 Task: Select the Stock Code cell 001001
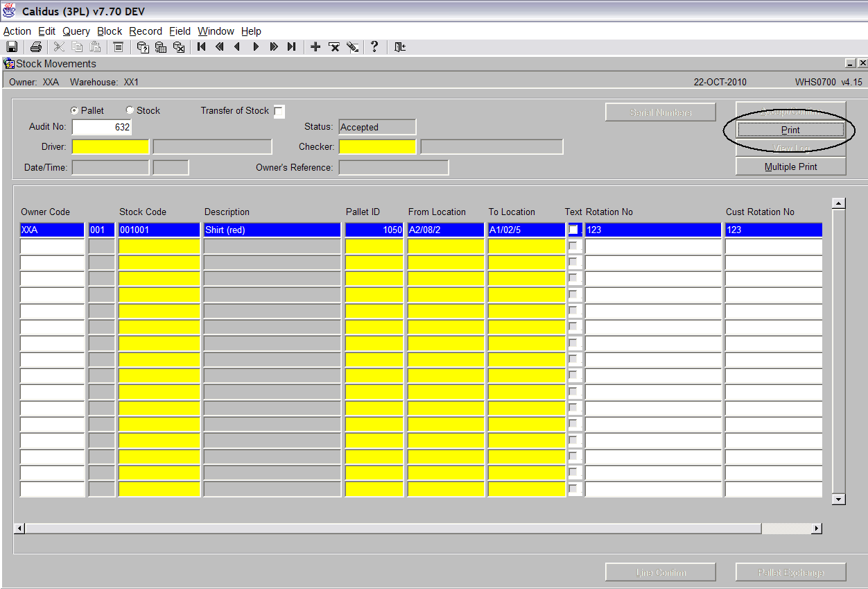159,230
